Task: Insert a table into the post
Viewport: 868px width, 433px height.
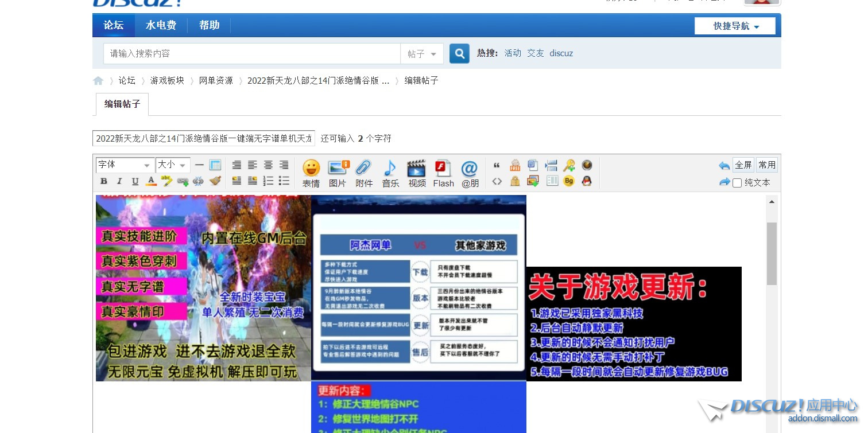Action: pos(215,165)
